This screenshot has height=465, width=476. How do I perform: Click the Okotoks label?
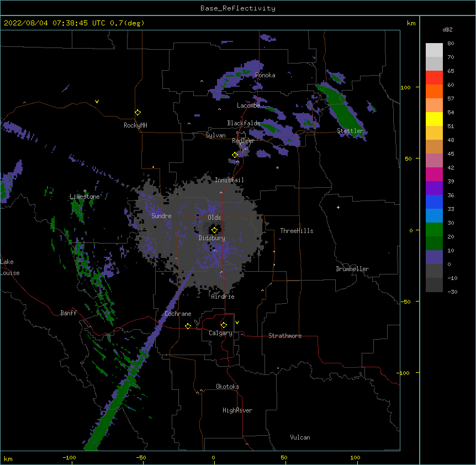(228, 387)
